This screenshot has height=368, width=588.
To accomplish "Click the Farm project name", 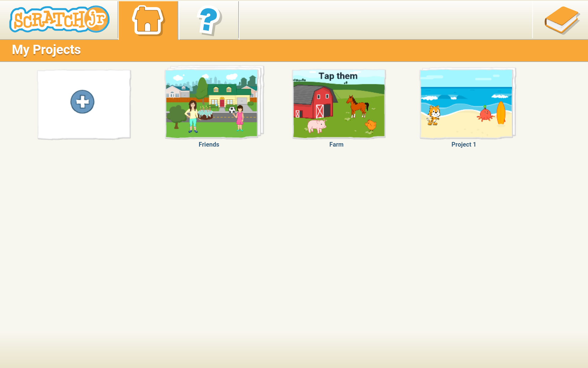I will point(336,144).
